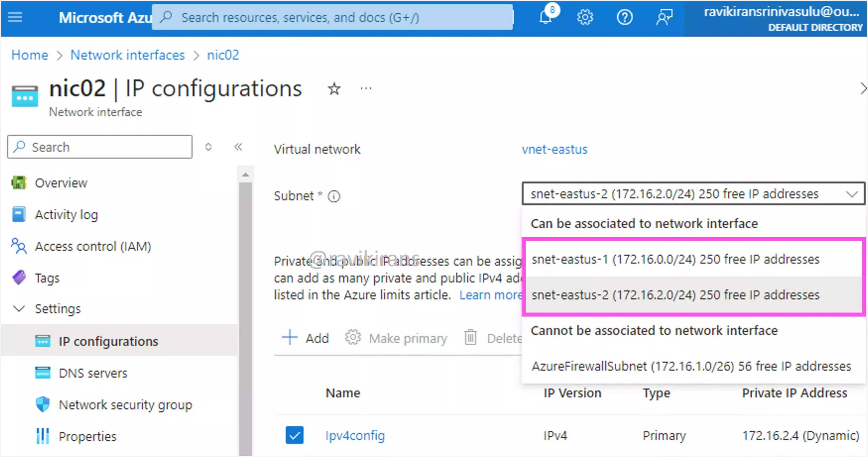Select vnet-eastus virtual network link

[554, 149]
